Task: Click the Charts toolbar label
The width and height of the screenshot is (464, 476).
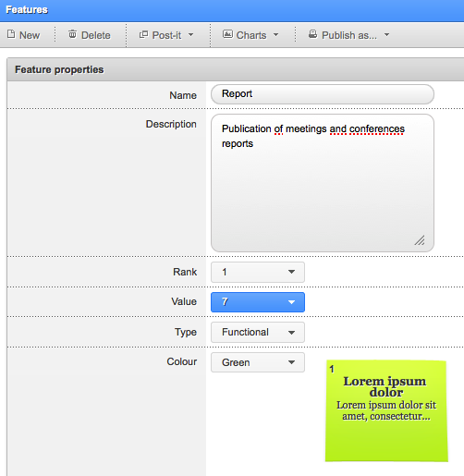Action: pyautogui.click(x=251, y=35)
